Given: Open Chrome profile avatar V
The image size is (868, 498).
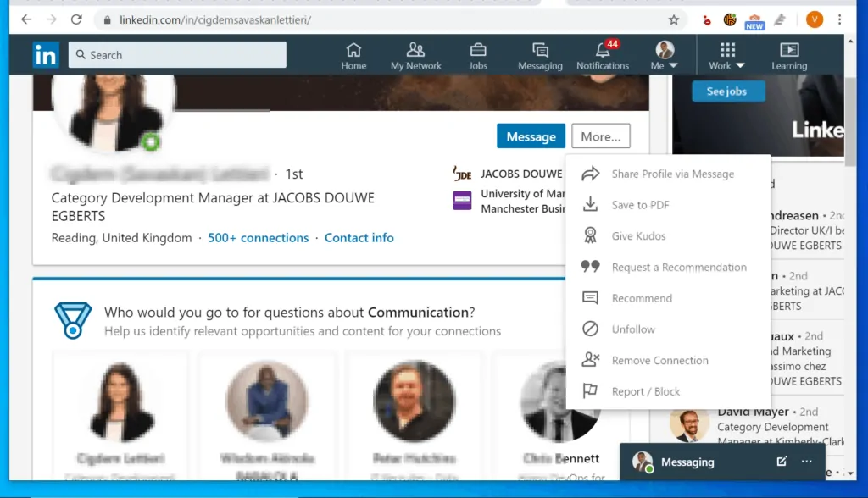Looking at the screenshot, I should [x=815, y=20].
